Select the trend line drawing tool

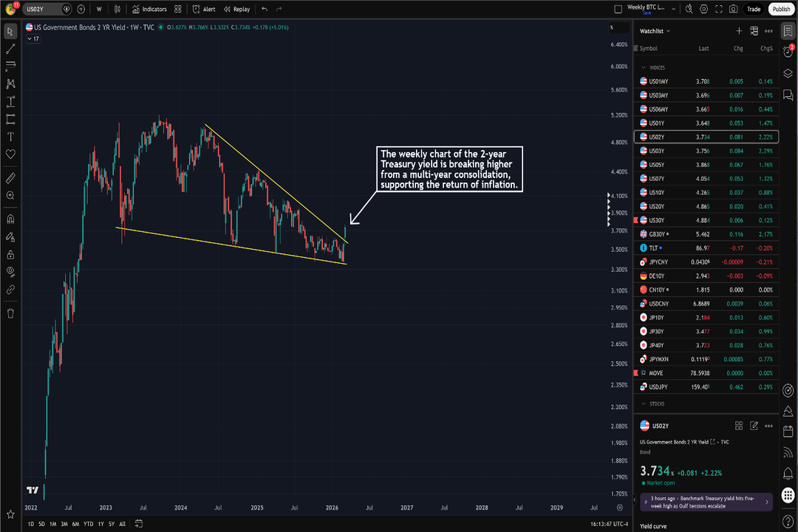click(10, 49)
